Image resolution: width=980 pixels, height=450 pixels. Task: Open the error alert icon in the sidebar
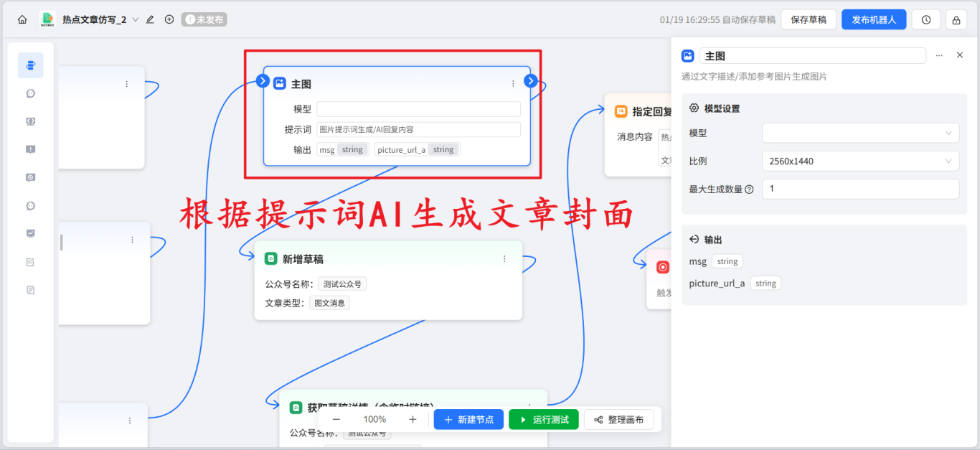(x=30, y=149)
